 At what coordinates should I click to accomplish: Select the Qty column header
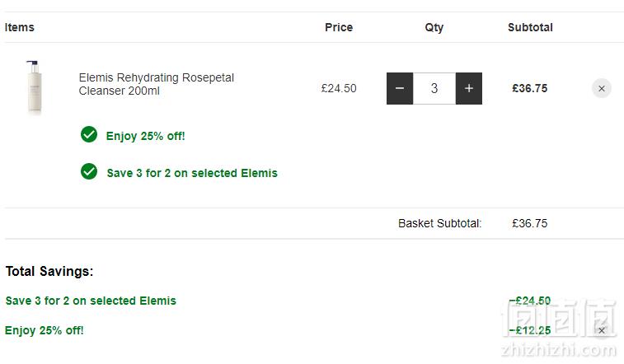434,28
